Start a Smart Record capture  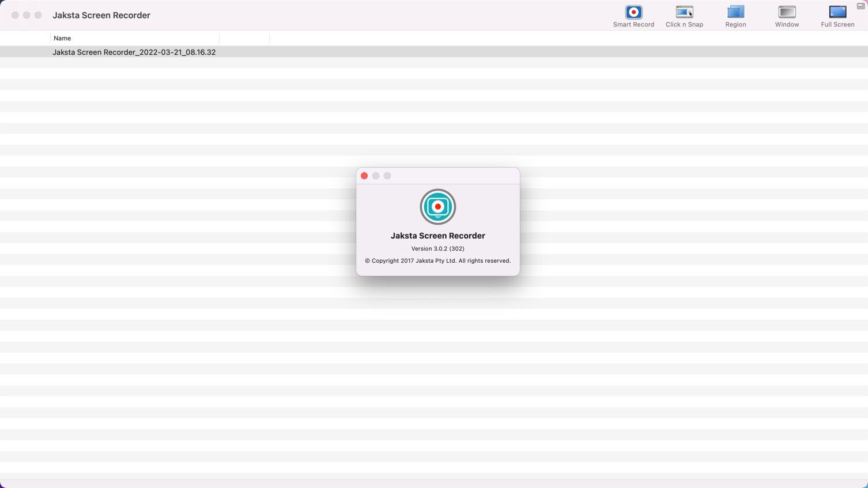pyautogui.click(x=633, y=16)
